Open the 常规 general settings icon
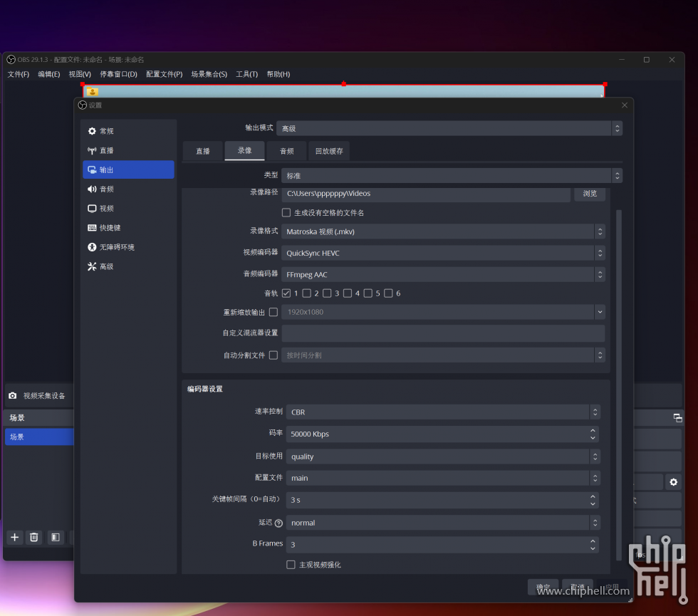Screen dimensions: 698x616 click(x=92, y=131)
